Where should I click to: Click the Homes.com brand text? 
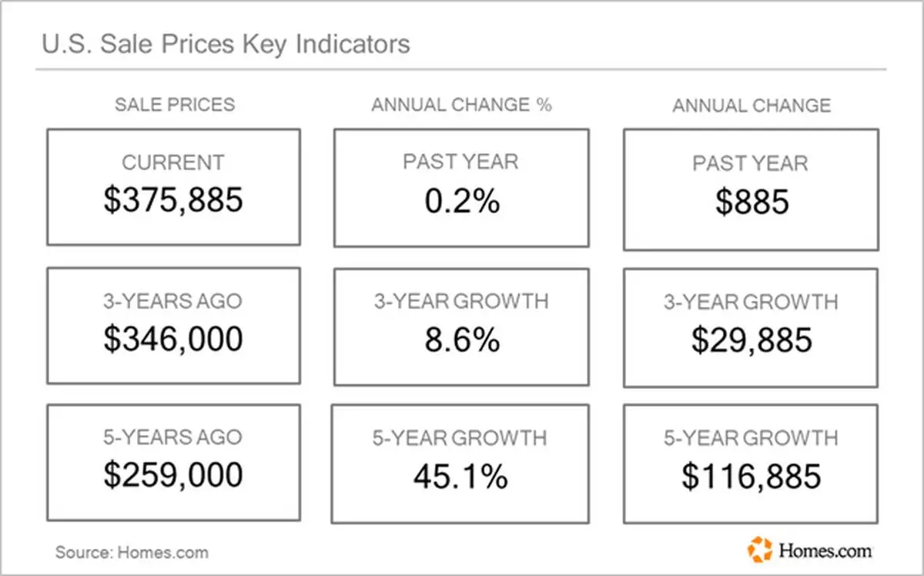[x=825, y=551]
